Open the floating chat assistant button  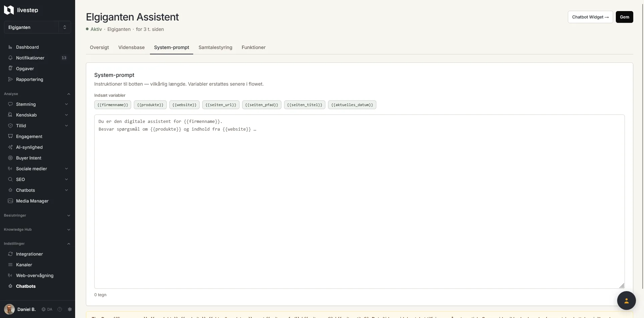point(626,301)
